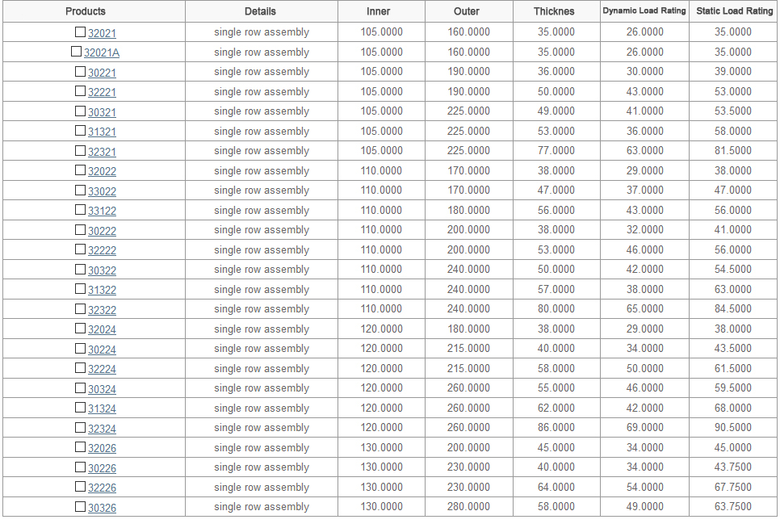Follow the link for product 31321
780x532 pixels.
(102, 132)
